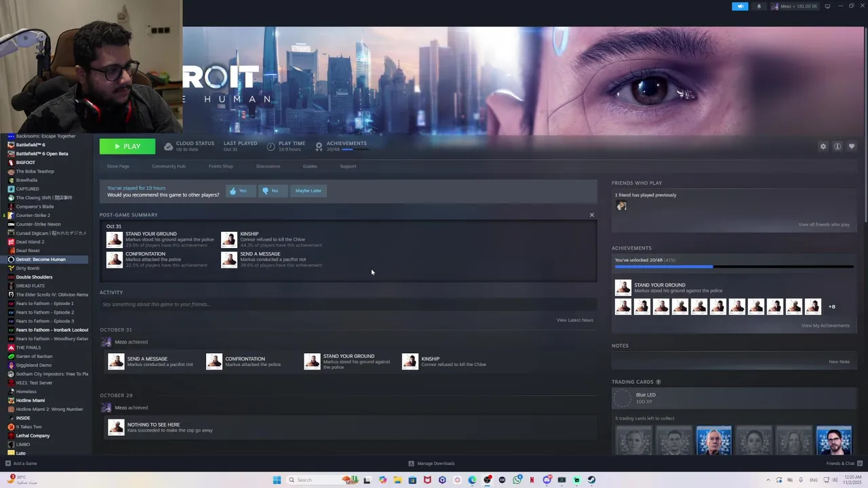This screenshot has width=868, height=488.
Task: Open the notifications bell icon
Action: 759,6
